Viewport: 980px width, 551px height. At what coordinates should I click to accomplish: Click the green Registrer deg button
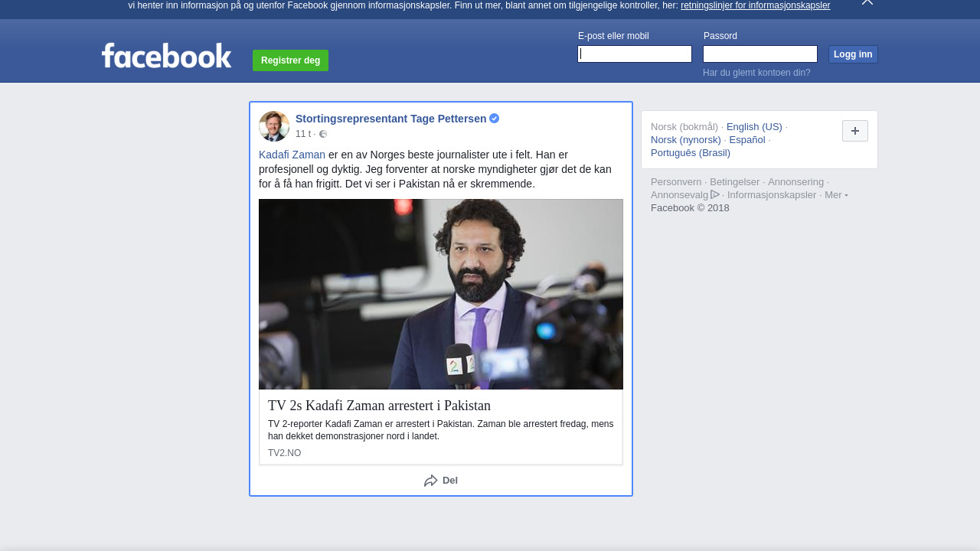(290, 60)
